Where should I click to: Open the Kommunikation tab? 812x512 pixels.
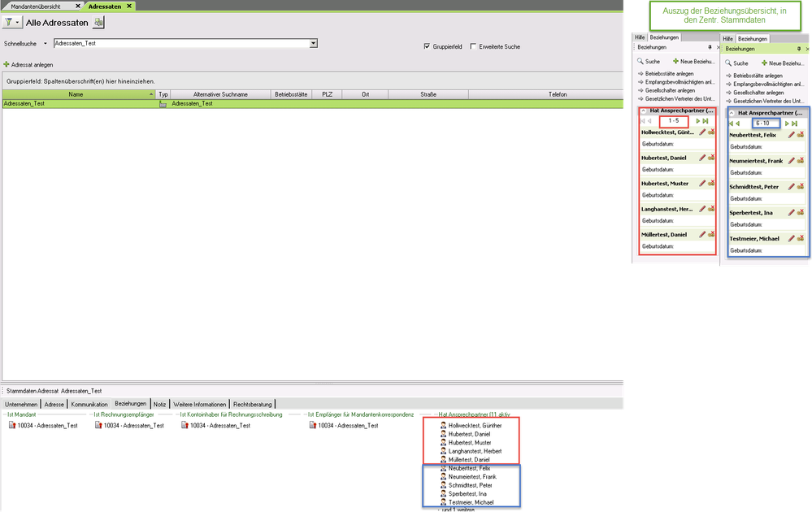[89, 404]
